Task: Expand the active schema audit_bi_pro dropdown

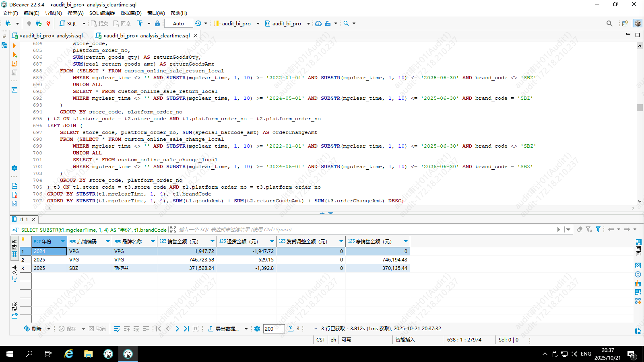Action: (x=308, y=23)
